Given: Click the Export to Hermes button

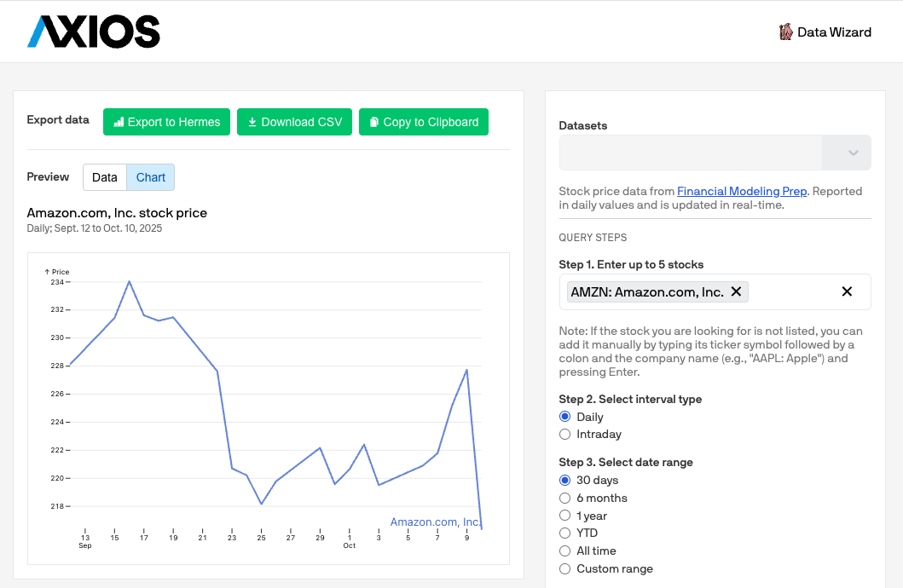Looking at the screenshot, I should 166,122.
